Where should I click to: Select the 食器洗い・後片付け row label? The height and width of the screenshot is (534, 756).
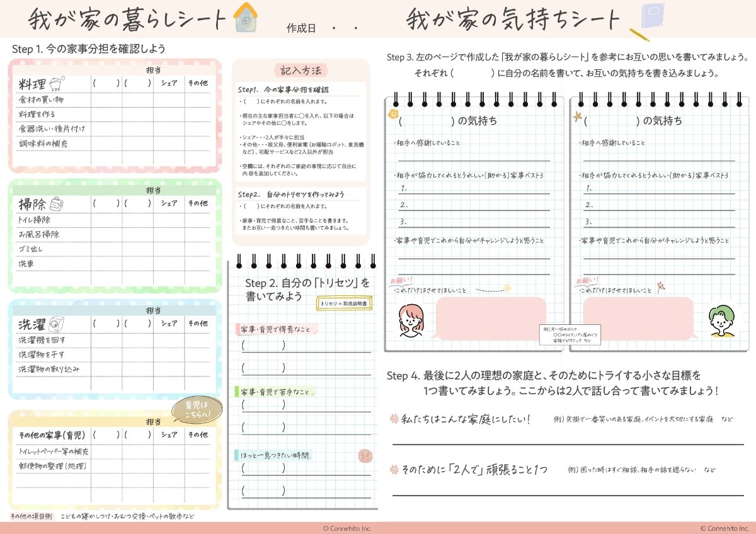coord(52,128)
